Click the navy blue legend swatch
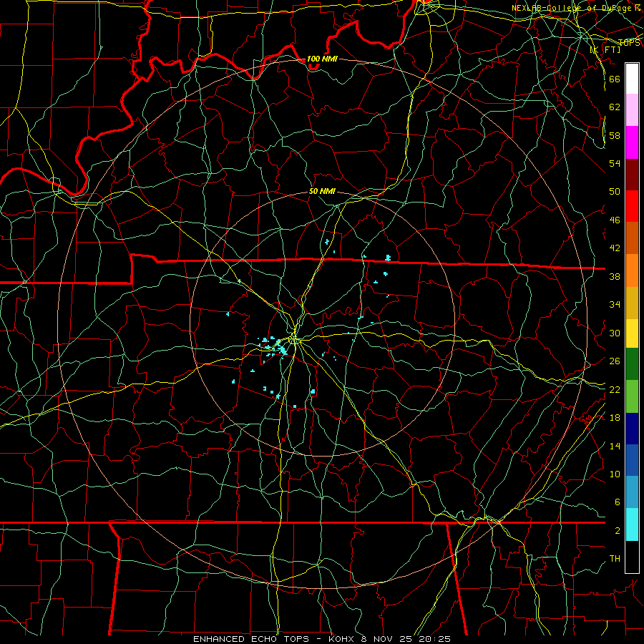The width and height of the screenshot is (644, 644). (632, 429)
